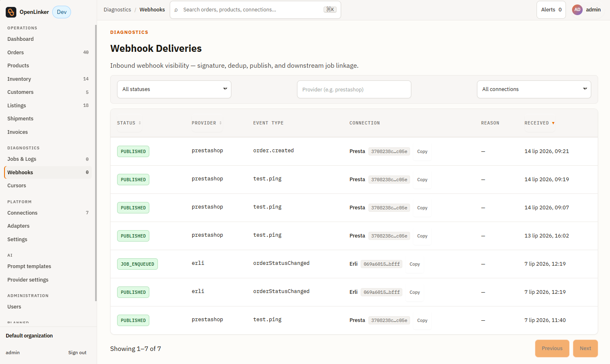Open Users in the sidebar
The image size is (610, 364).
[48, 307]
